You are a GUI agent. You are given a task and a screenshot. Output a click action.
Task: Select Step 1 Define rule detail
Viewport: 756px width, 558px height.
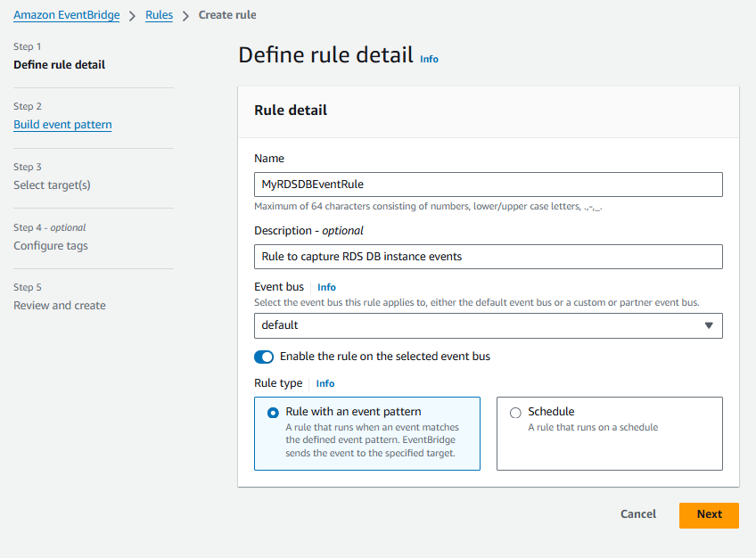coord(59,65)
